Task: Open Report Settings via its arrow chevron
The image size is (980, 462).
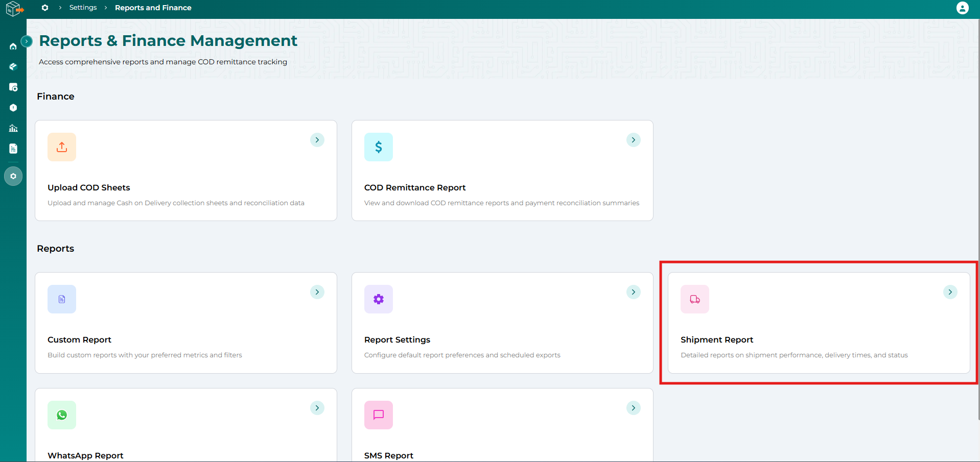Action: click(634, 292)
